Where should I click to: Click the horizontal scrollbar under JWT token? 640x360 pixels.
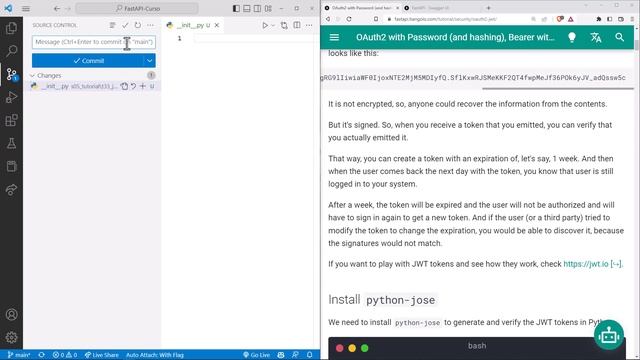(558, 89)
